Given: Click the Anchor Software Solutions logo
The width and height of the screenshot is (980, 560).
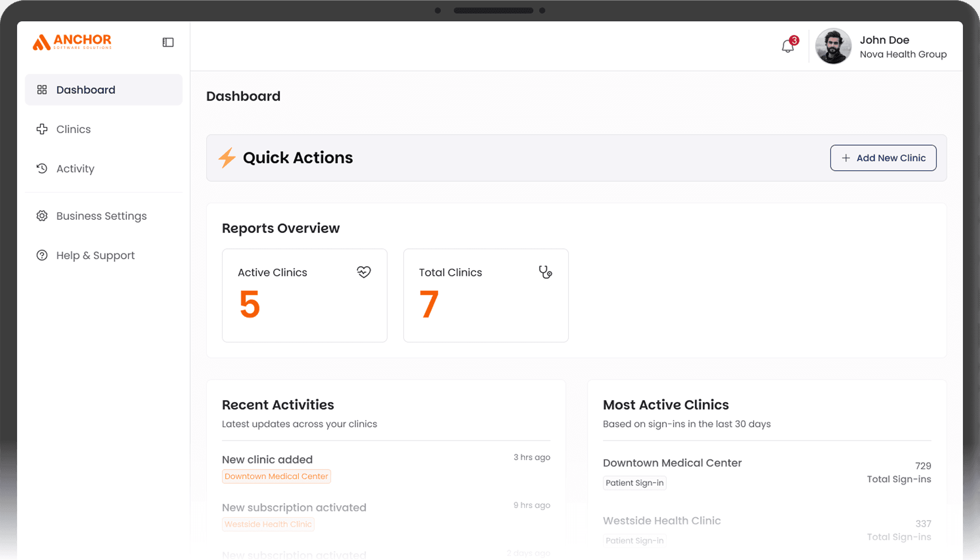Looking at the screenshot, I should [72, 42].
